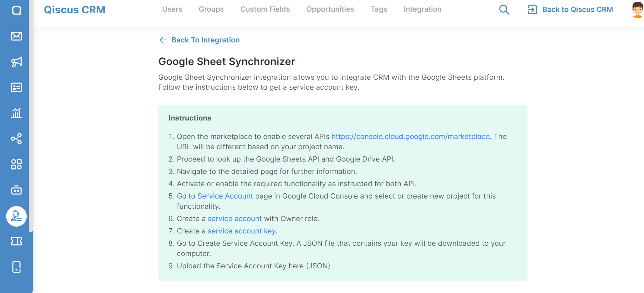644x293 pixels.
Task: Open the broadcast megaphone sidebar icon
Action: 16,62
